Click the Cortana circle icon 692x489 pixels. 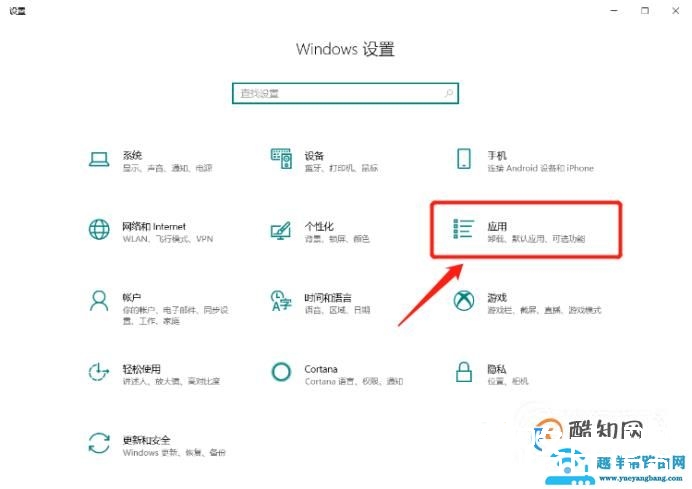tap(281, 372)
